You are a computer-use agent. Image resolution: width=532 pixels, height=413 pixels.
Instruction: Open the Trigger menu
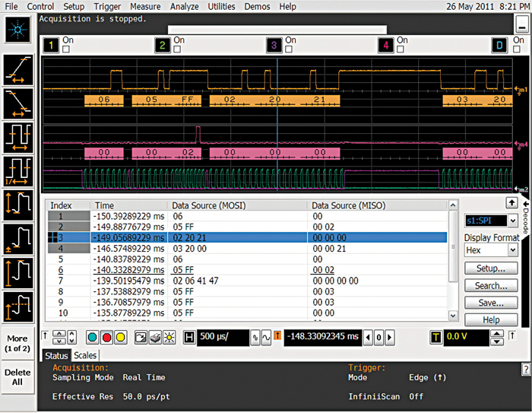click(x=107, y=6)
